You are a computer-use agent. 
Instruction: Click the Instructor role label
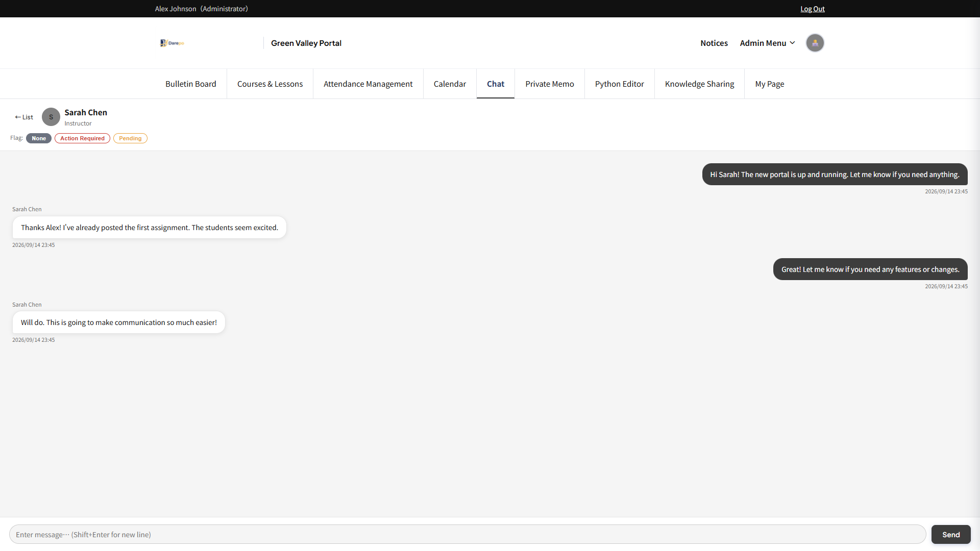coord(78,123)
